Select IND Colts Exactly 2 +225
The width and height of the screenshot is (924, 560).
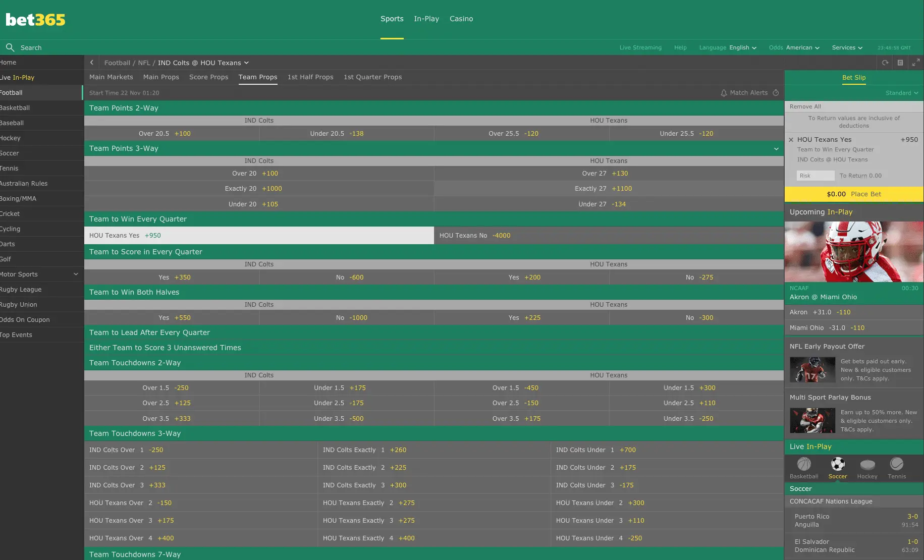434,468
